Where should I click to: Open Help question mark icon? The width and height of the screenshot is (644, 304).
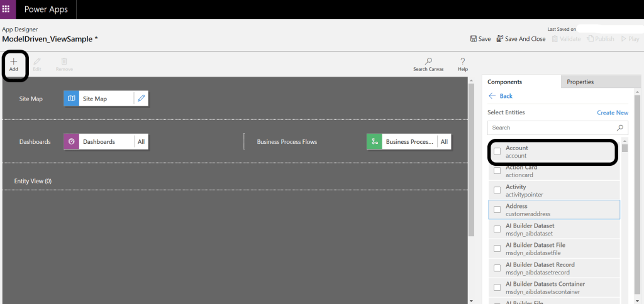[x=462, y=62]
